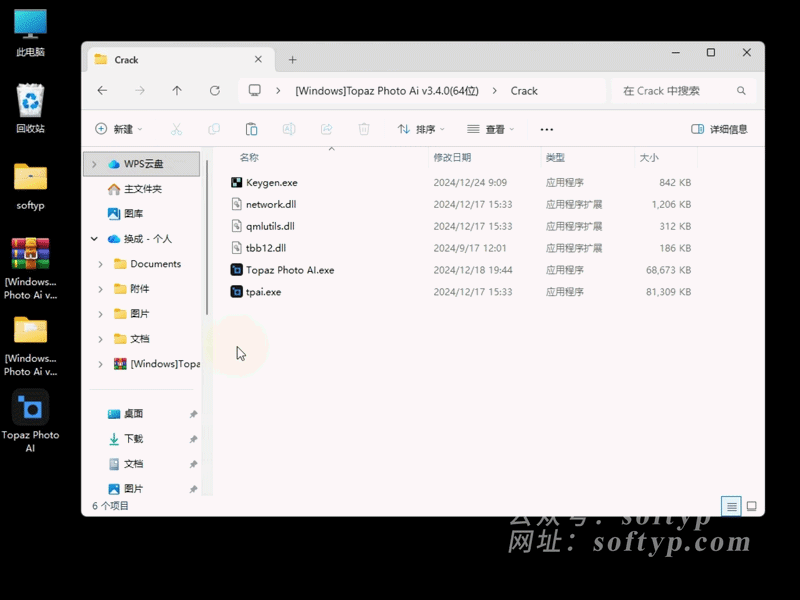Sort by 名称 column header

click(x=249, y=157)
